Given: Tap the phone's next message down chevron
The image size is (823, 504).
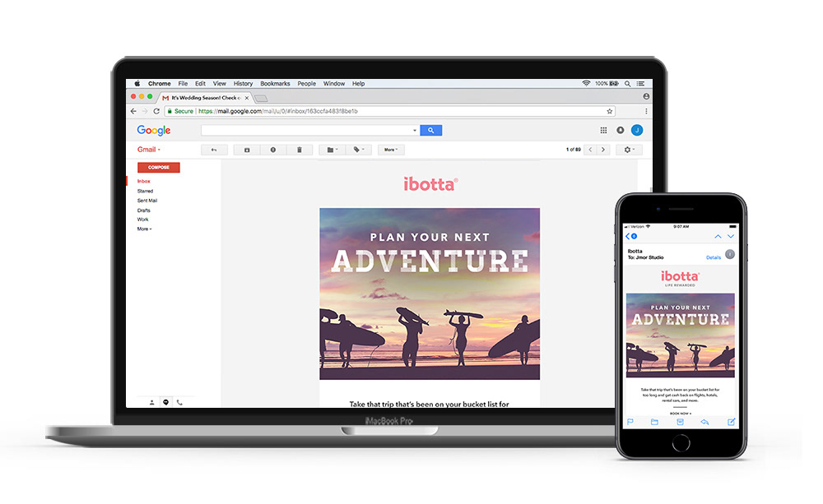Looking at the screenshot, I should tap(731, 237).
